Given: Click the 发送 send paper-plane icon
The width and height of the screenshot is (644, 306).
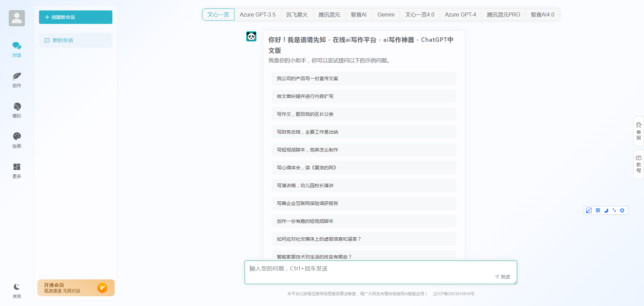Looking at the screenshot, I should [497, 276].
